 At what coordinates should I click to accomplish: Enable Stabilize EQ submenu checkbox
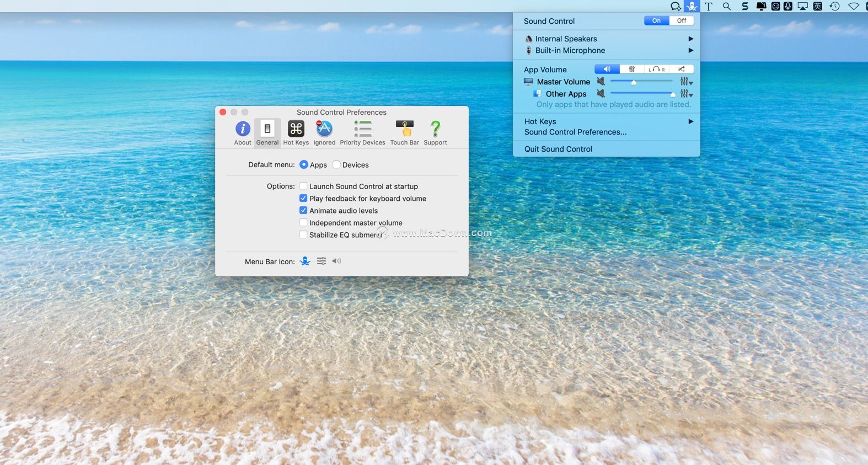click(303, 235)
